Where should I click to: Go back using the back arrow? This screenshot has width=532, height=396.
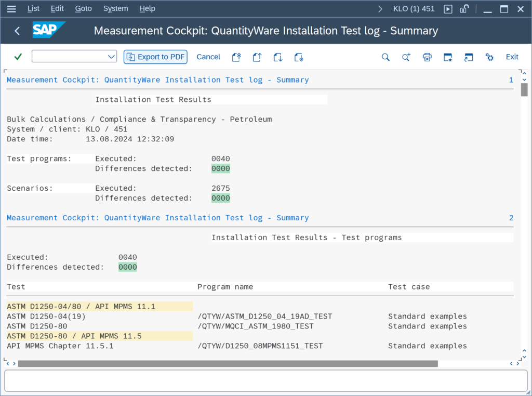tap(17, 31)
